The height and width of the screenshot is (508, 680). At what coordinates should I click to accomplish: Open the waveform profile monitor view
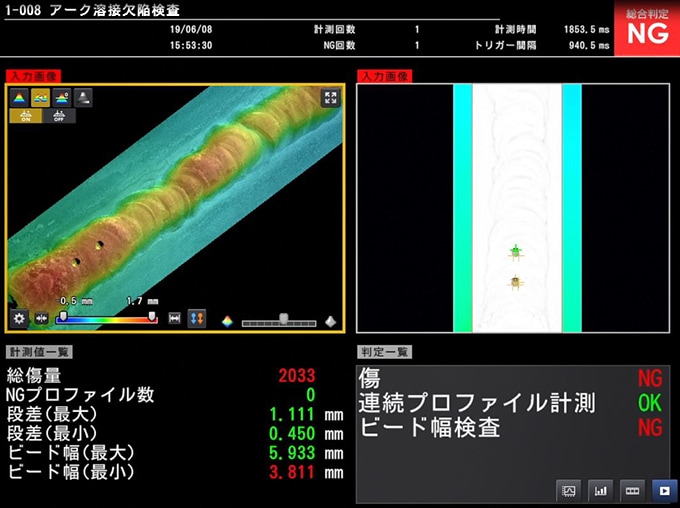(570, 490)
